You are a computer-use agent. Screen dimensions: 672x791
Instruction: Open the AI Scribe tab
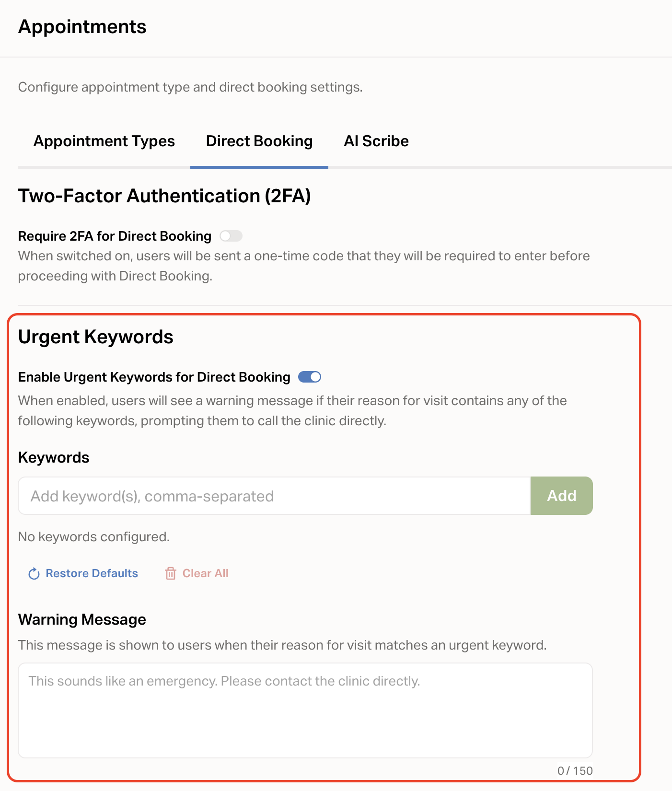click(x=376, y=141)
